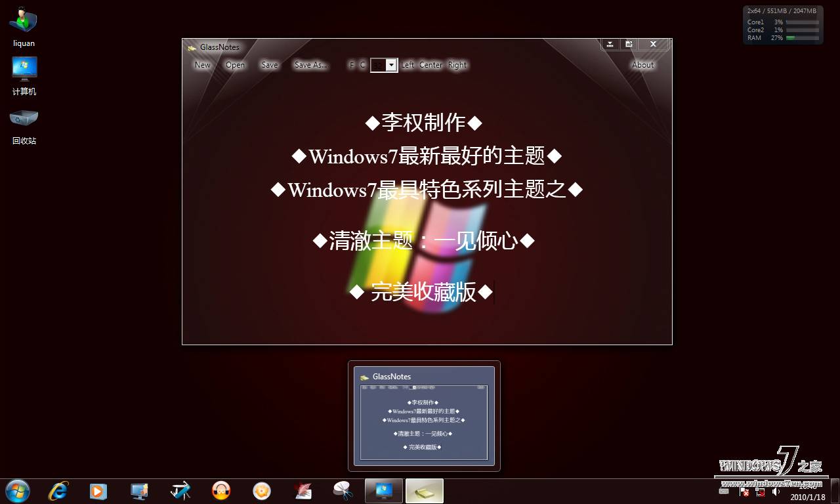The width and height of the screenshot is (840, 504).
Task: Click the keyboard input icon in the tray
Action: pos(724,491)
